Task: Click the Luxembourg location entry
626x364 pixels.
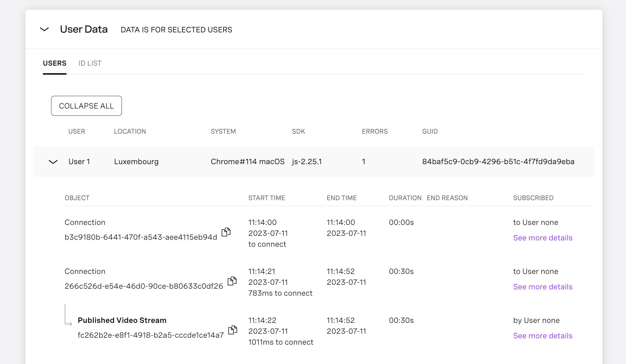Action: tap(136, 161)
